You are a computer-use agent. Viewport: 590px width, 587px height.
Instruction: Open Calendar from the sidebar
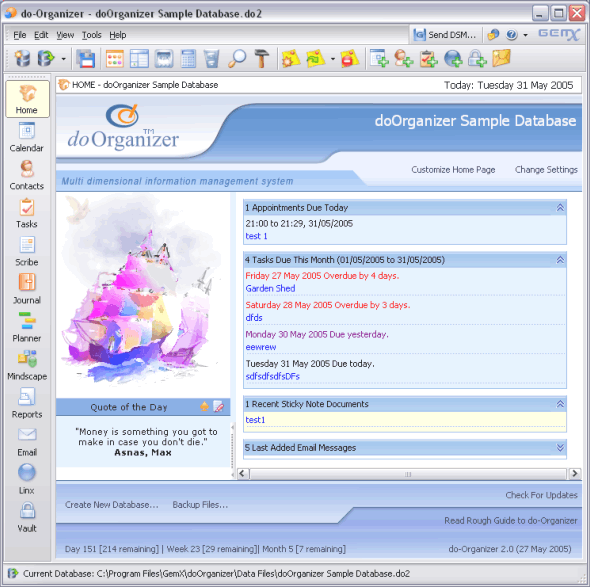click(x=27, y=137)
